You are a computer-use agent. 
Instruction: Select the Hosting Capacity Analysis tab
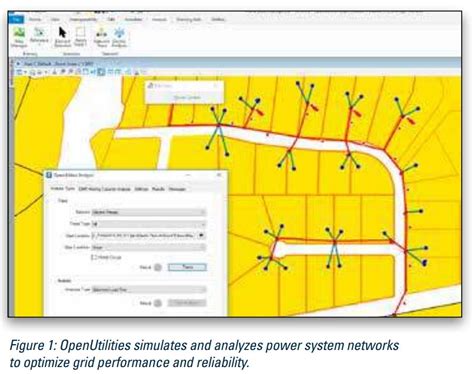[105, 189]
